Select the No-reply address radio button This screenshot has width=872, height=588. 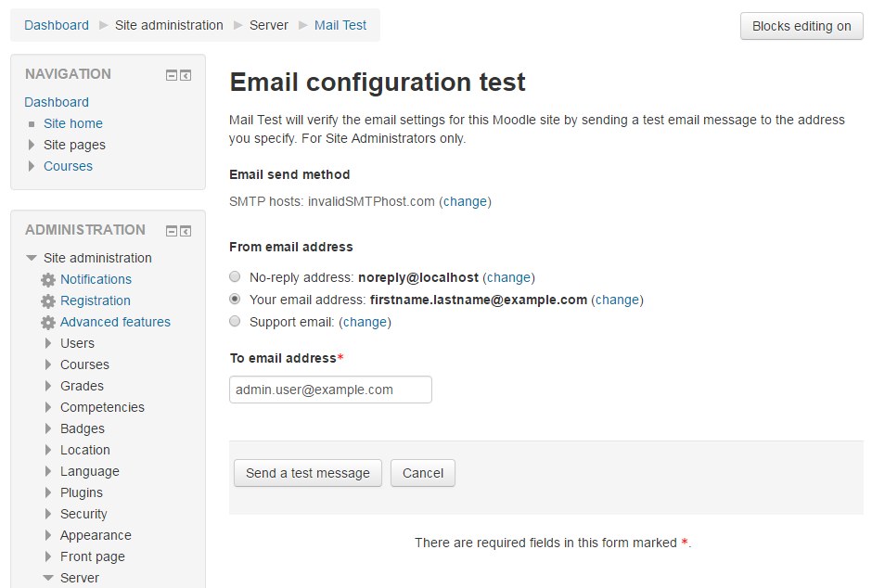click(x=235, y=276)
